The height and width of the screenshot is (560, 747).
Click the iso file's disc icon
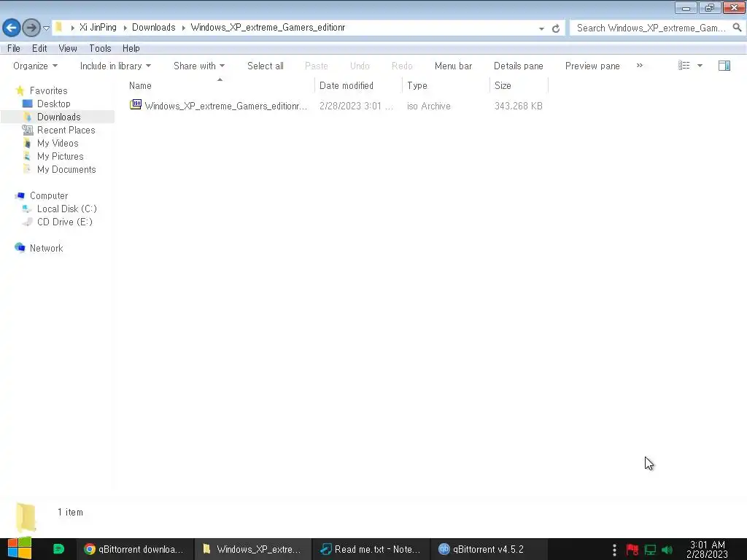tap(136, 105)
